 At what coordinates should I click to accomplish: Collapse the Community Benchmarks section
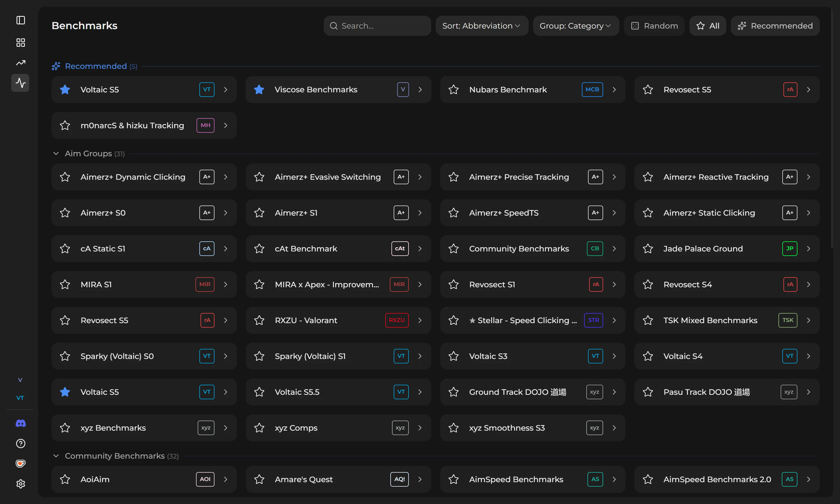pos(56,456)
